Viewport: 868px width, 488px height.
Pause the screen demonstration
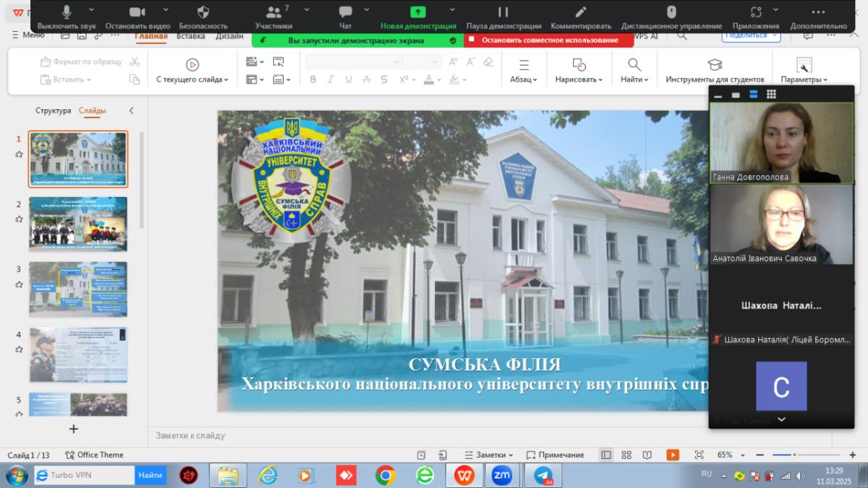(503, 12)
